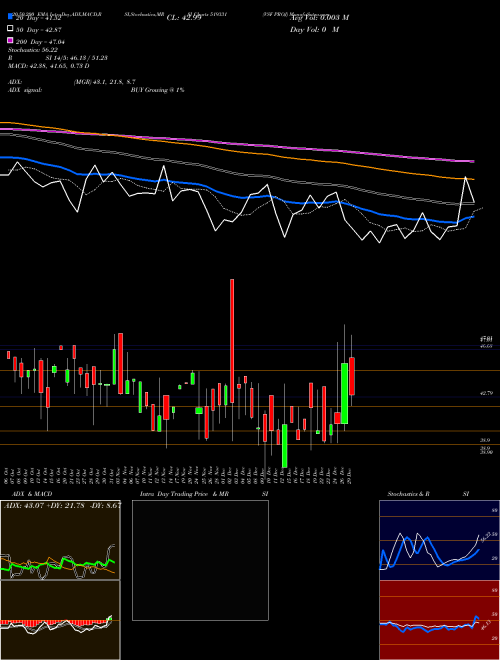Open the ADX indicator chart panel
The height and width of the screenshot is (660, 500).
pyautogui.click(x=60, y=540)
